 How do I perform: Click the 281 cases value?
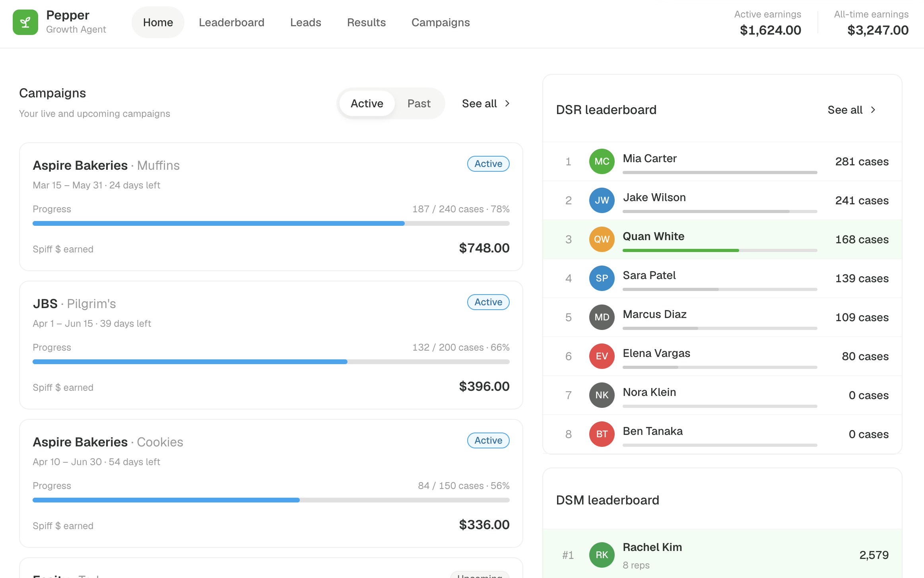pos(862,161)
